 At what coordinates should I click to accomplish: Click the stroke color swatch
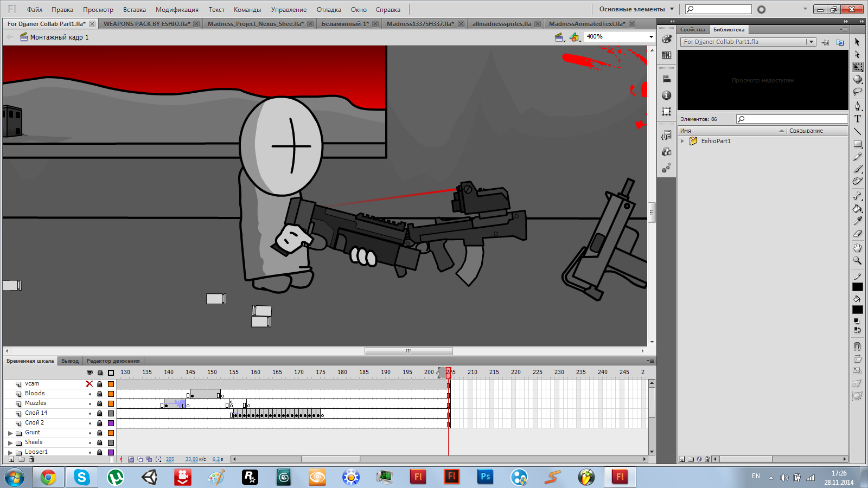858,287
